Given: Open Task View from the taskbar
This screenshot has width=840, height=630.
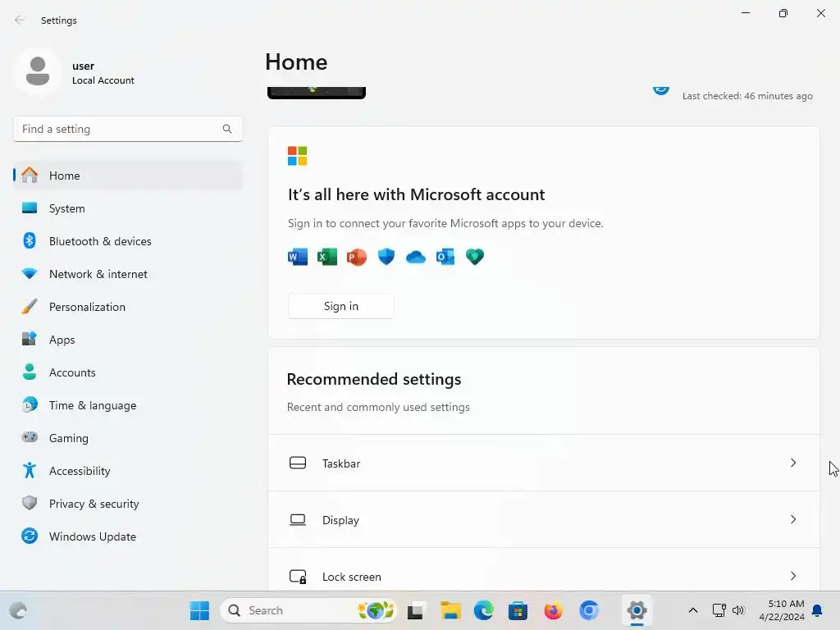Looking at the screenshot, I should (416, 610).
